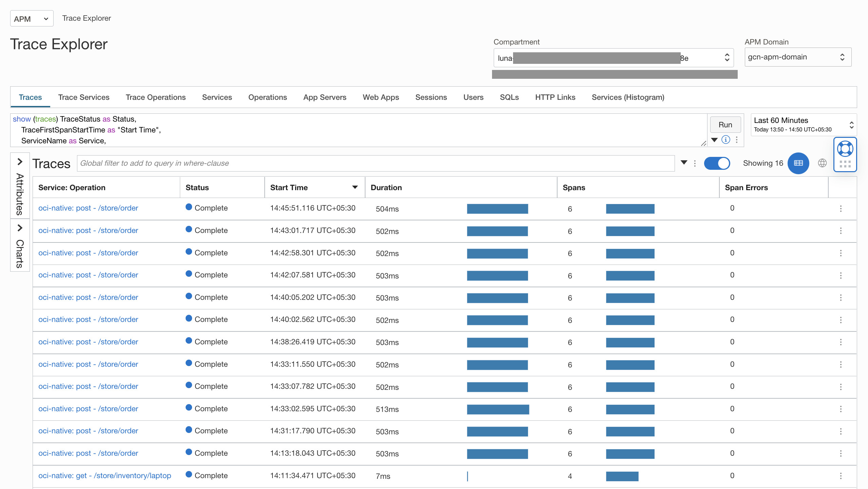Open row actions for 14:13:18.043 trace
The image size is (868, 489).
841,453
